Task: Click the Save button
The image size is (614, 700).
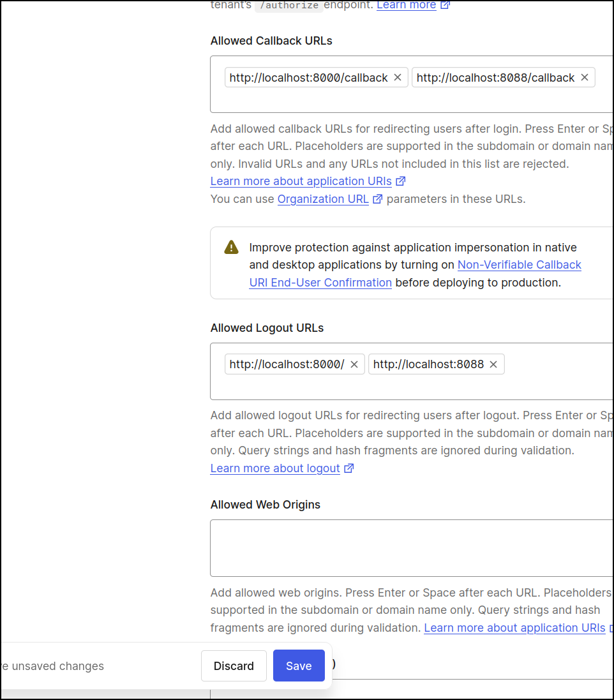Action: point(299,666)
